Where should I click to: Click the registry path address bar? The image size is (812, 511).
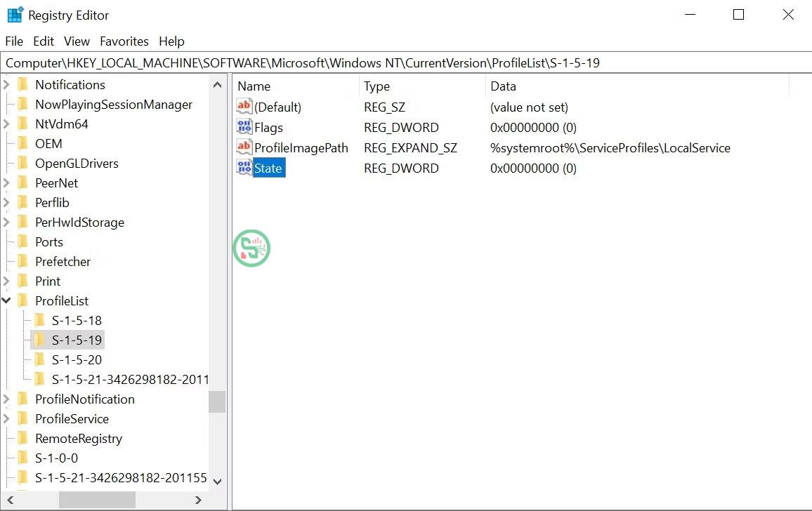point(406,62)
